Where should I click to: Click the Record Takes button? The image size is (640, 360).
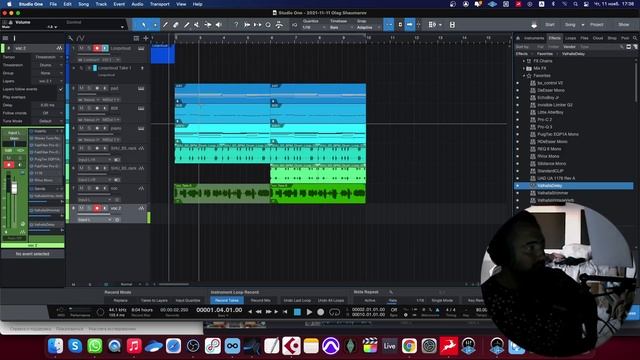[227, 300]
